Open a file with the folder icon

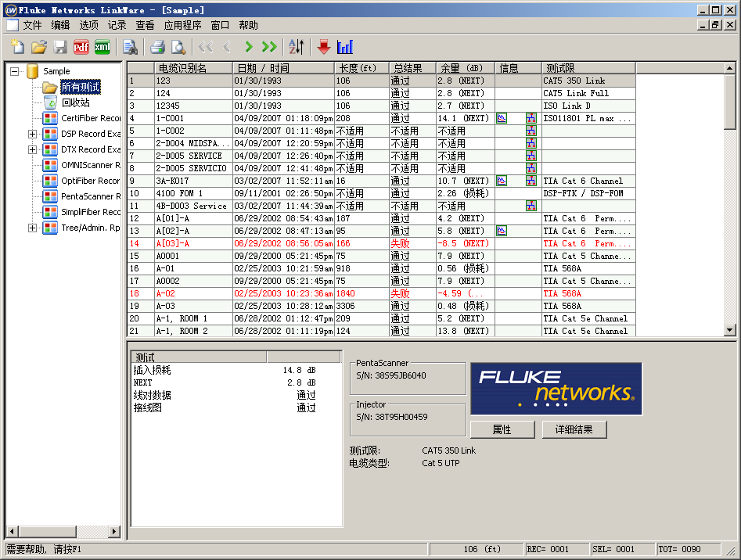click(x=39, y=47)
